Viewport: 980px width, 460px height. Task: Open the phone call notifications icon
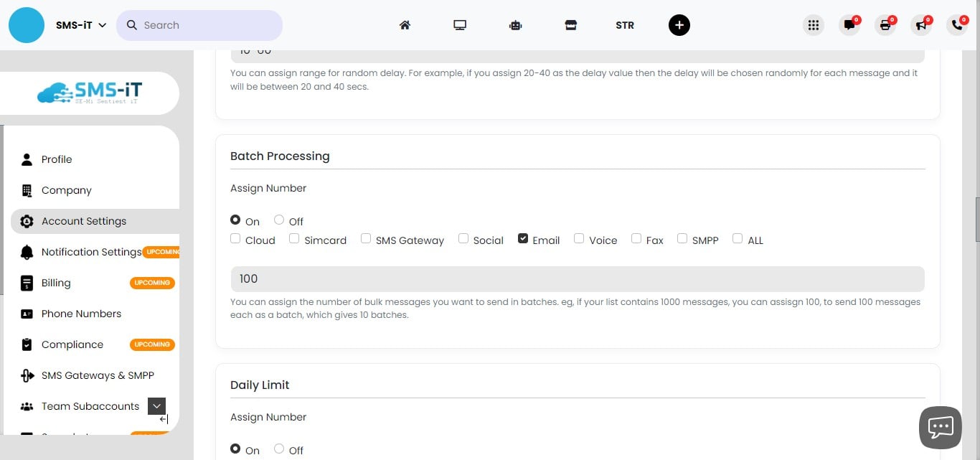click(957, 24)
